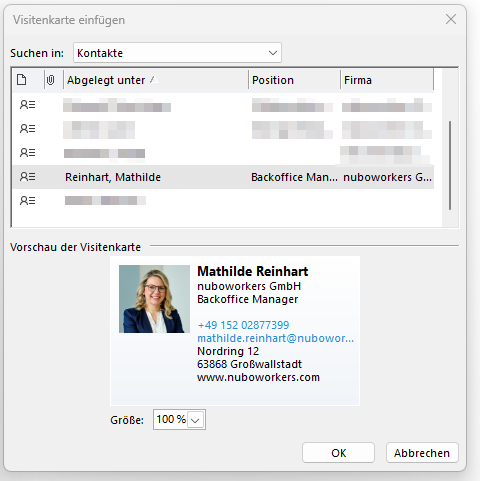Close the Visitenkarte einfügen dialog
The height and width of the screenshot is (481, 480).
pos(451,19)
